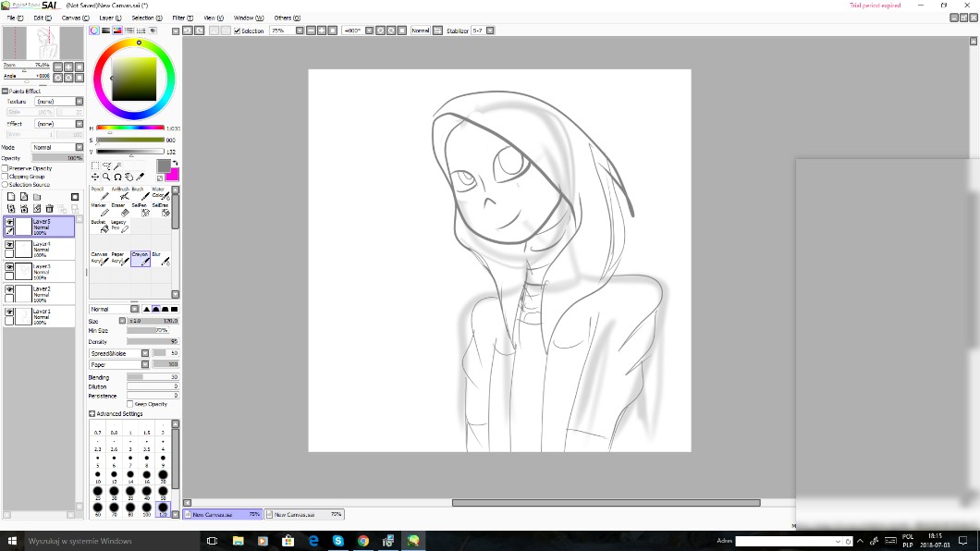Hide Layer4 using its eye icon

(x=9, y=245)
